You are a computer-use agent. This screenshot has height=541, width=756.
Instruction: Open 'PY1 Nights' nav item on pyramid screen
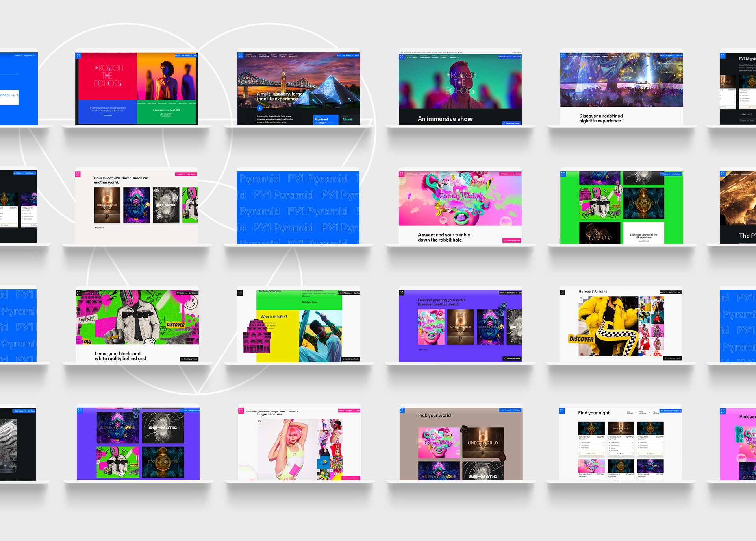pos(282,55)
